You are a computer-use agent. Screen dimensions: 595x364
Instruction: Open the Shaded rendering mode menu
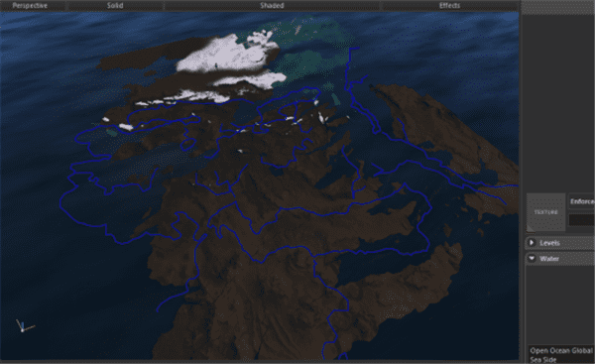[272, 5]
